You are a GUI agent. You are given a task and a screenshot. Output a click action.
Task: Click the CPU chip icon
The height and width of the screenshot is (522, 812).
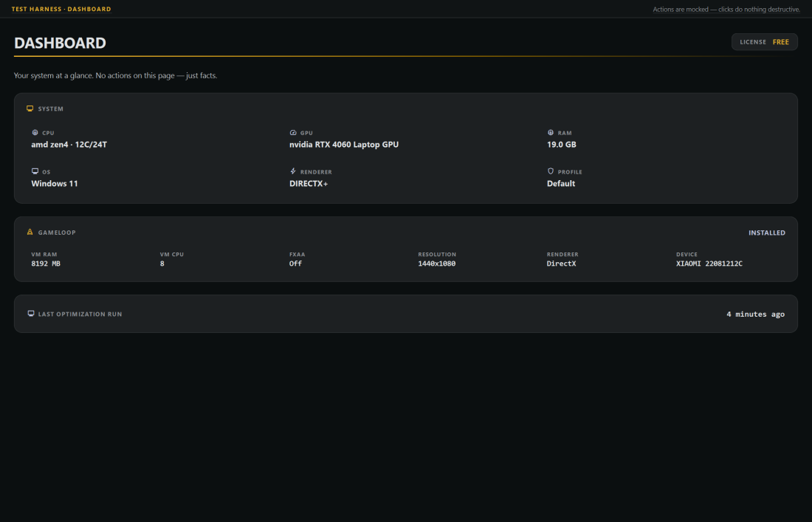(35, 133)
